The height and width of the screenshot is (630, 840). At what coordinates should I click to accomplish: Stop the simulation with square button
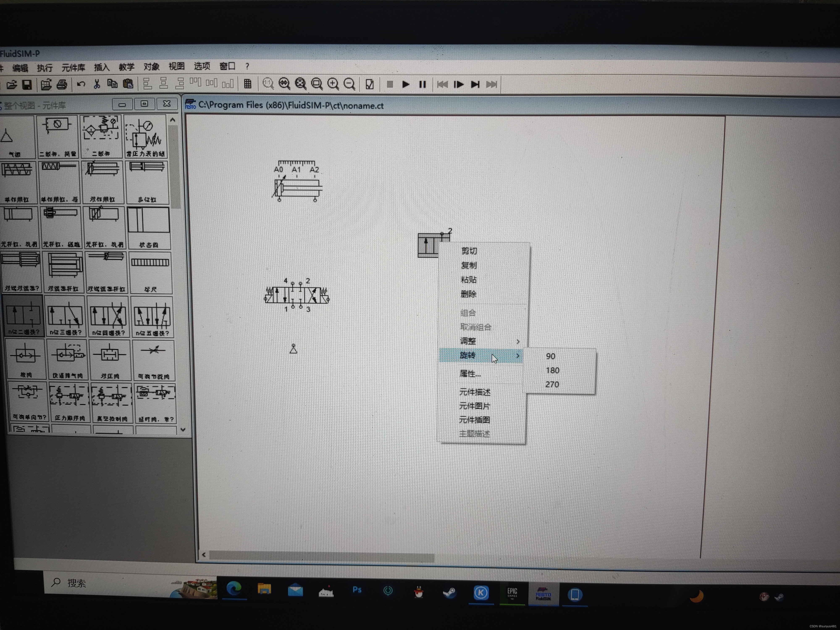390,84
